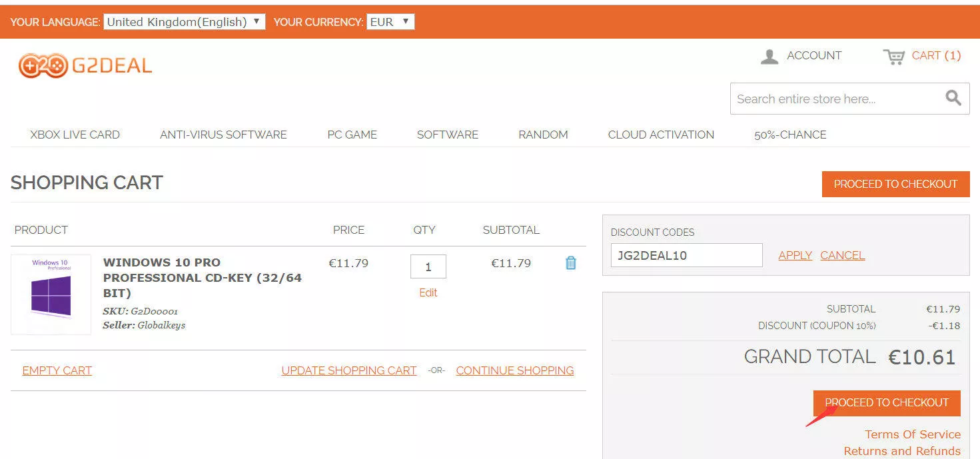Open Returns and Refunds link
980x459 pixels.
click(902, 451)
